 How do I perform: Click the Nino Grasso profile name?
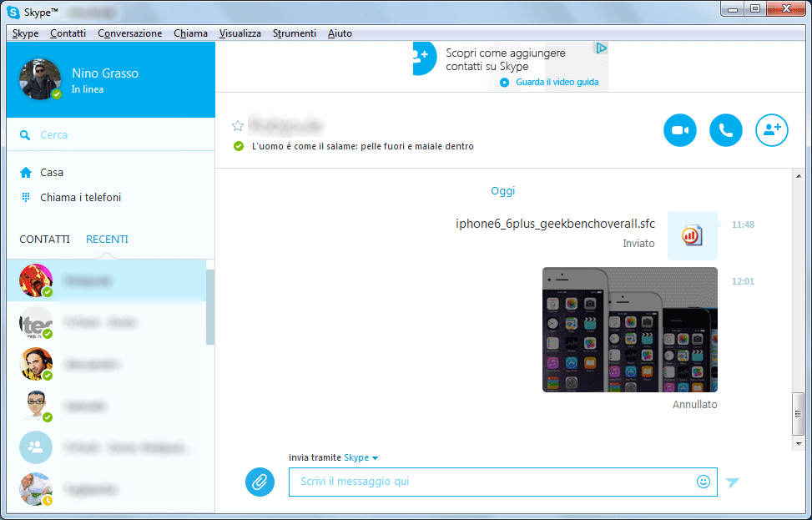(105, 73)
